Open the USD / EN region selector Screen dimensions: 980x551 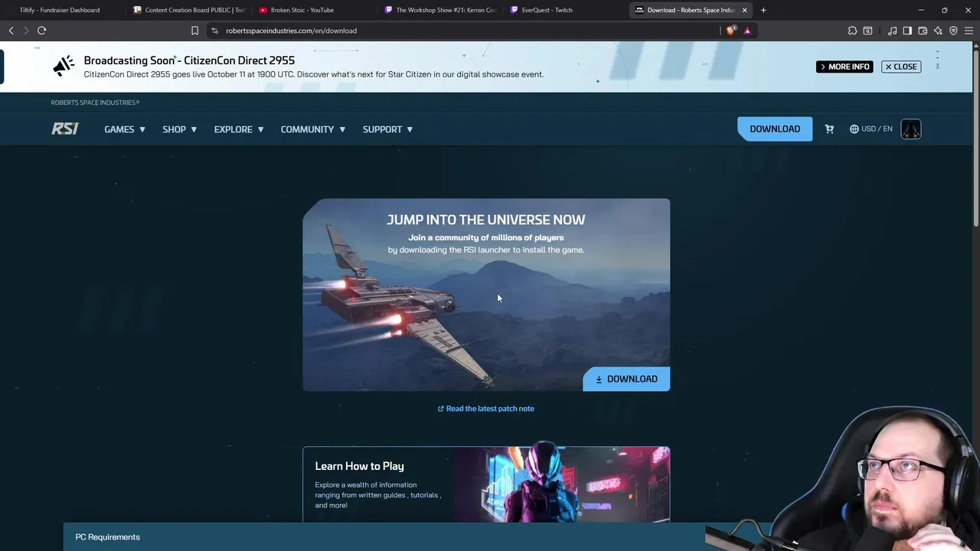(x=871, y=129)
